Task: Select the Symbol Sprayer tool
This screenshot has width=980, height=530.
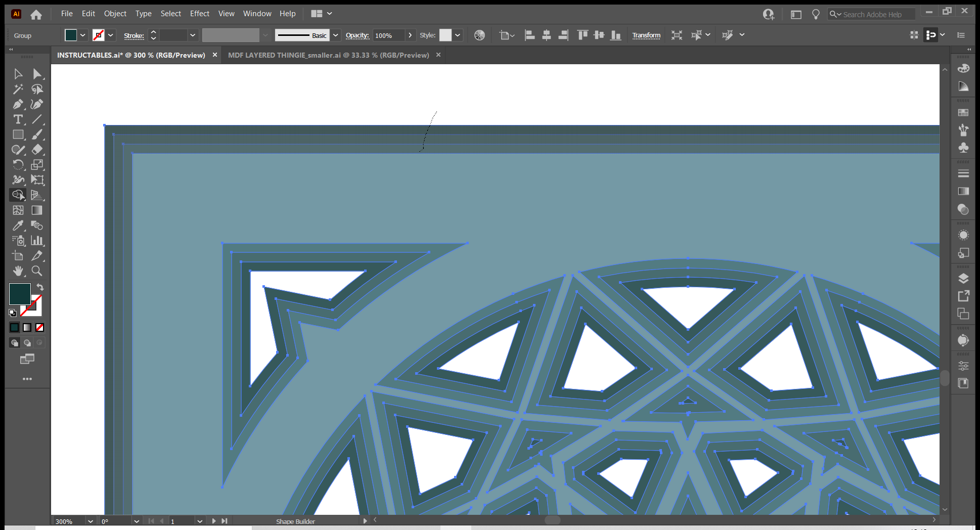Action: (18, 241)
